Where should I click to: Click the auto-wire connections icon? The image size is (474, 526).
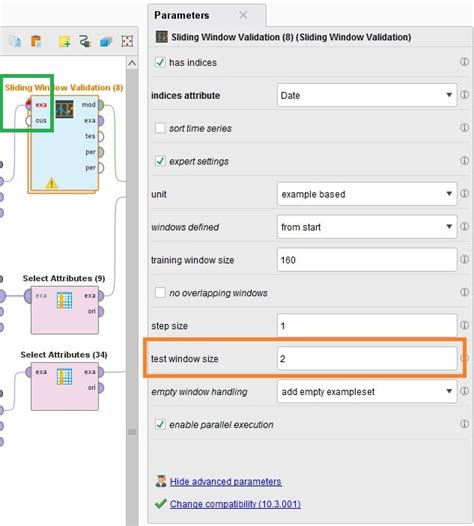pyautogui.click(x=85, y=42)
